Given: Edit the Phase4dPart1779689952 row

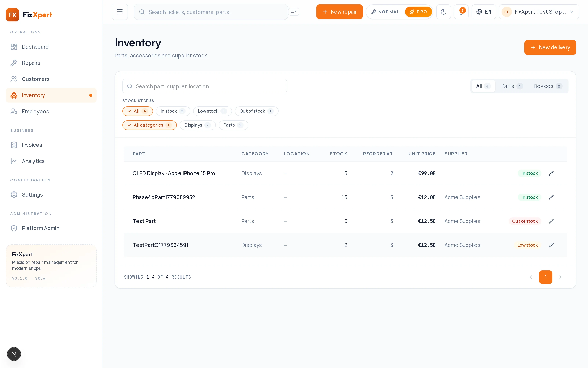Looking at the screenshot, I should point(551,197).
